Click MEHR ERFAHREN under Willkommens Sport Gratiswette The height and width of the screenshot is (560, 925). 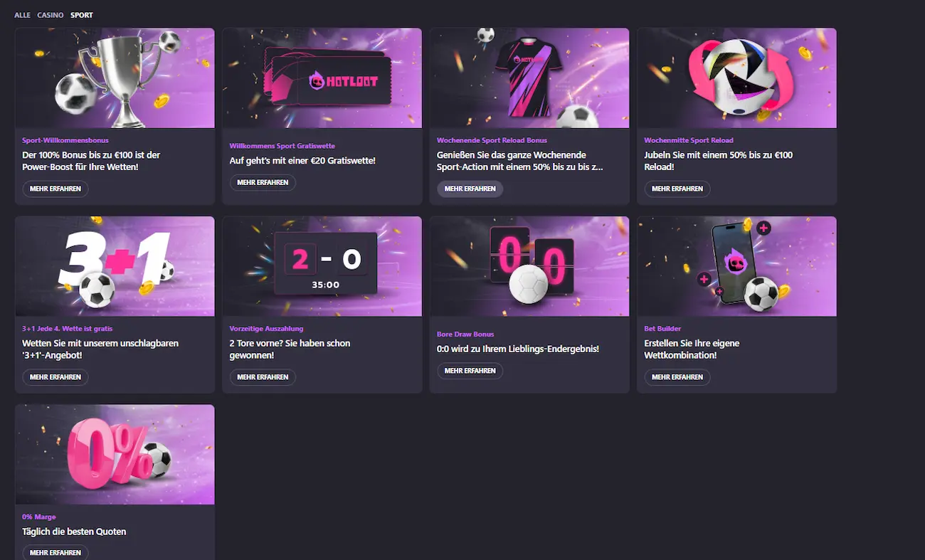tap(263, 183)
